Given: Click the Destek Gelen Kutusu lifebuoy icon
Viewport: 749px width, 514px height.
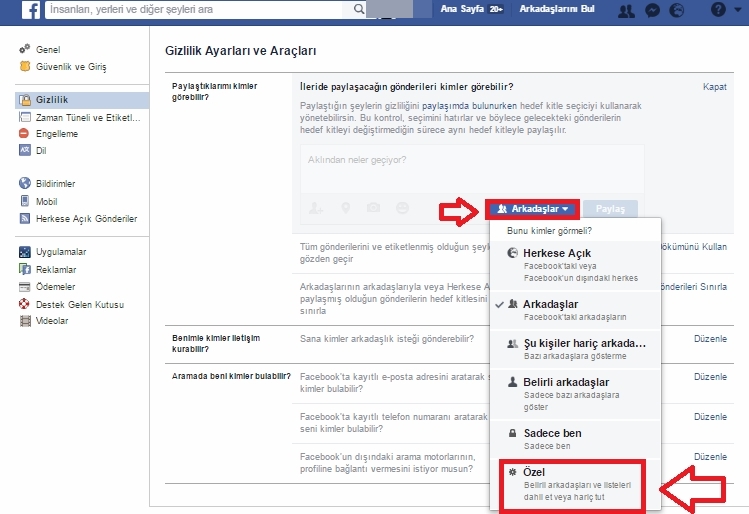Looking at the screenshot, I should 24,304.
